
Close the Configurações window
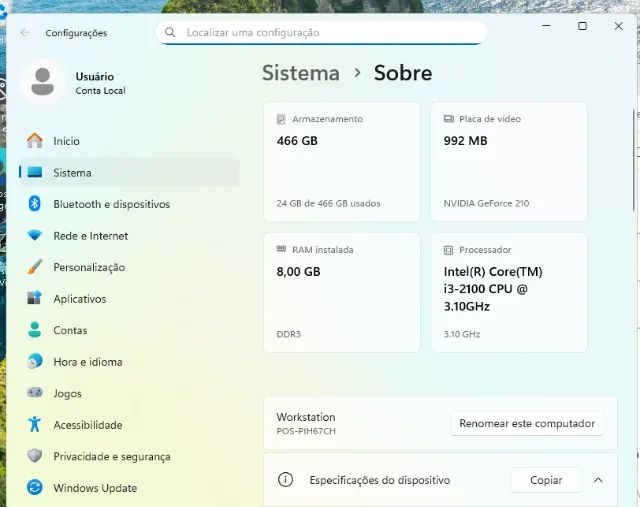click(619, 26)
